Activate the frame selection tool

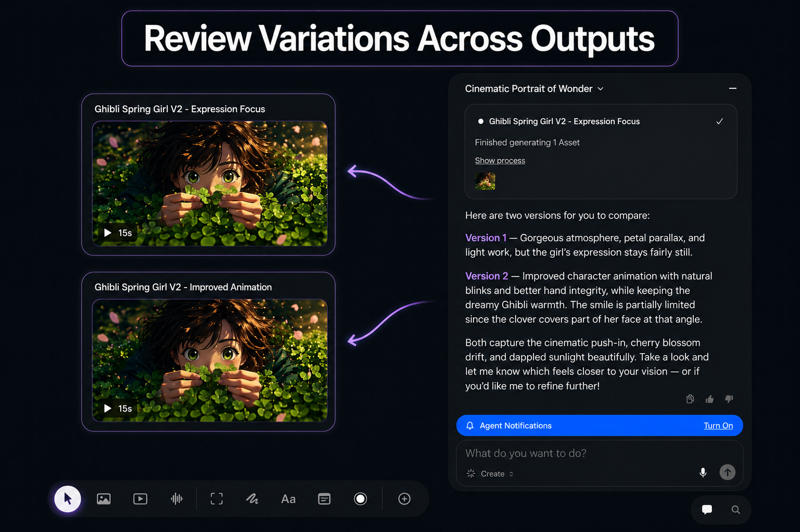tap(217, 499)
